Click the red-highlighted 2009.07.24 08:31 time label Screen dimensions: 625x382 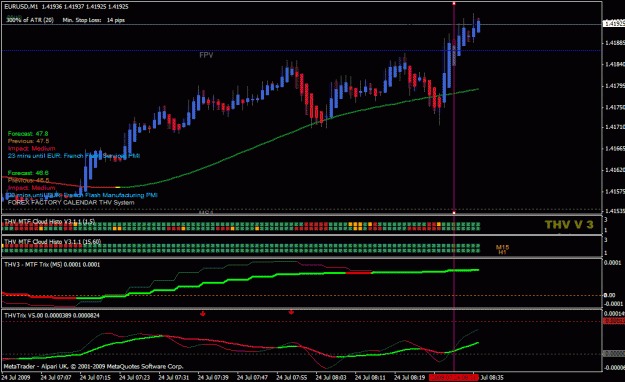pyautogui.click(x=454, y=377)
